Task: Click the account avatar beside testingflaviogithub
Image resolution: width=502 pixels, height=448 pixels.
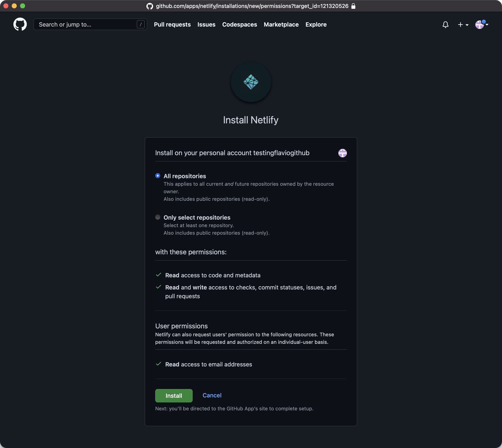Action: pyautogui.click(x=342, y=153)
